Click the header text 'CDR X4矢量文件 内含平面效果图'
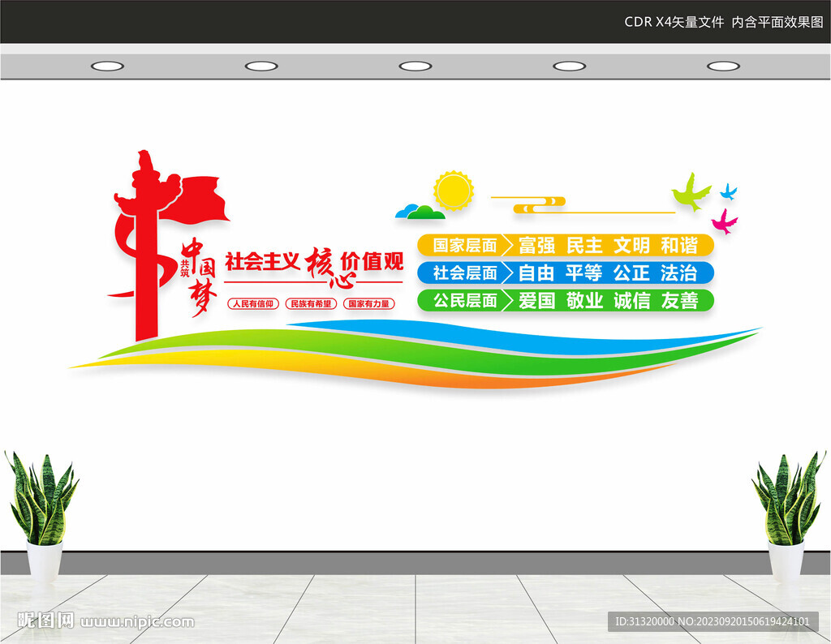Screen dimensions: 831x644 point(723,22)
